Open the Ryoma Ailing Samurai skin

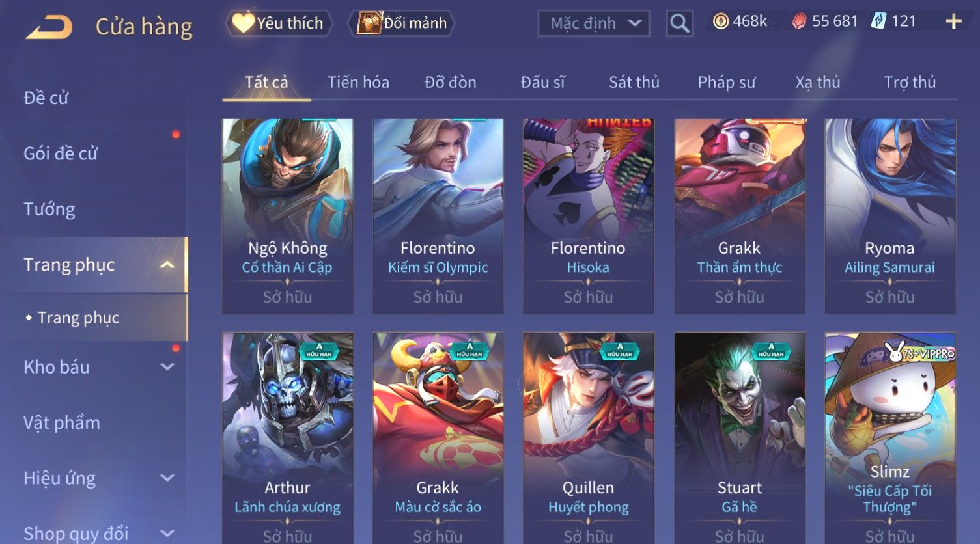pos(889,216)
